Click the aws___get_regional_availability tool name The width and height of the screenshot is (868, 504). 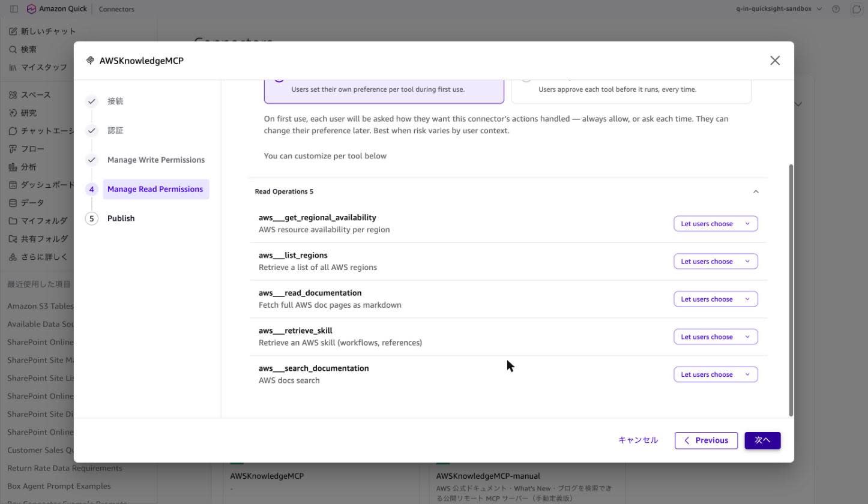click(x=318, y=218)
